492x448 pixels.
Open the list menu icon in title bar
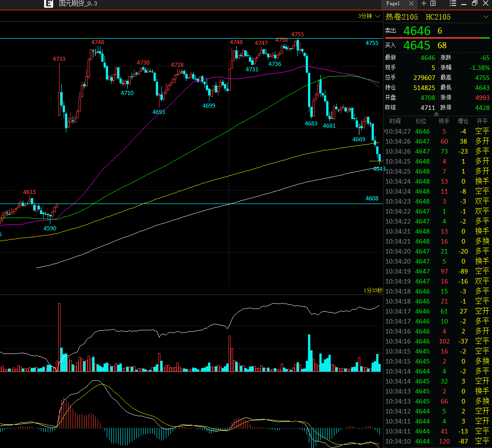(x=453, y=3)
